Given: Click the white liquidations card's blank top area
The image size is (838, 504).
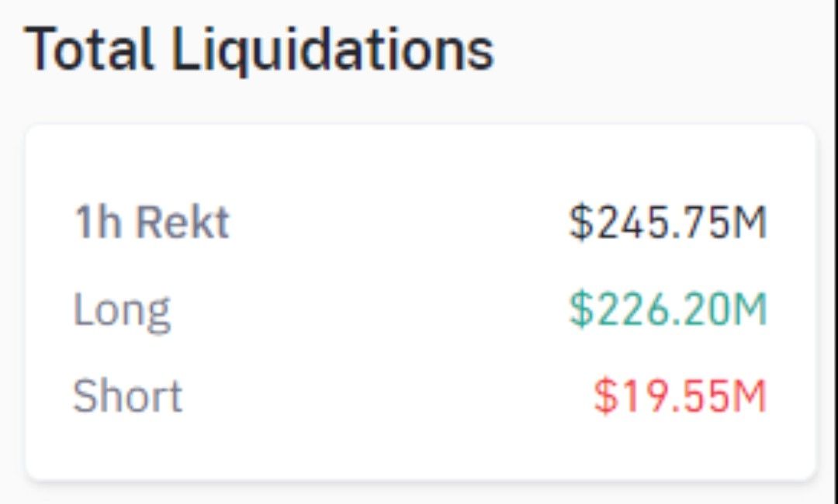Looking at the screenshot, I should [x=420, y=161].
